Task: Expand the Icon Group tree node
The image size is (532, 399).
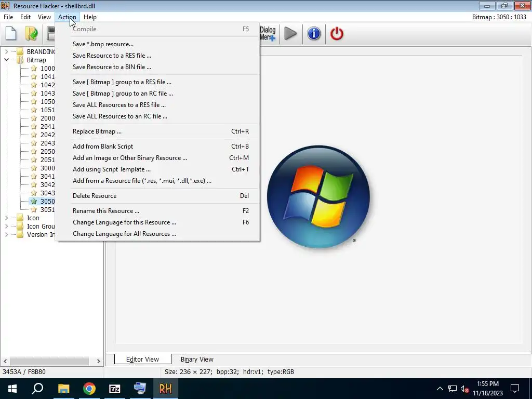Action: [6, 227]
